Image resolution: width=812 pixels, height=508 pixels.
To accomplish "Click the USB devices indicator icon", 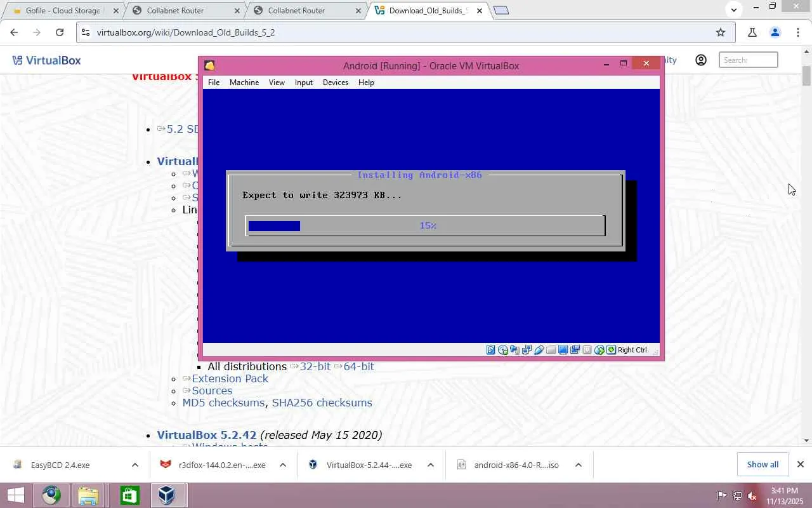I will 539,350.
